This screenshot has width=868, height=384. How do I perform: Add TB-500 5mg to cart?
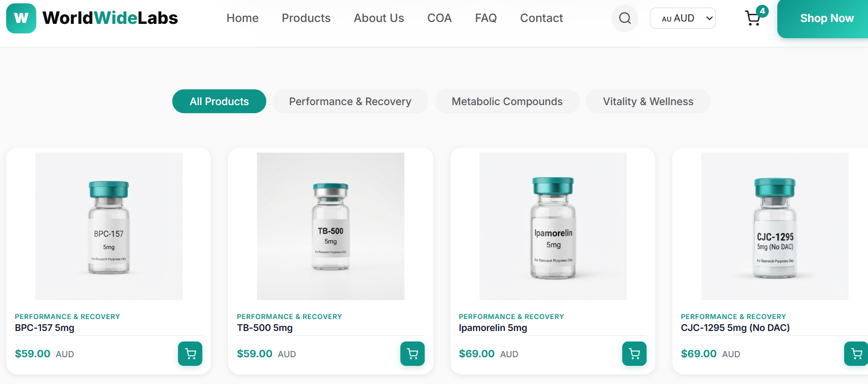click(412, 353)
